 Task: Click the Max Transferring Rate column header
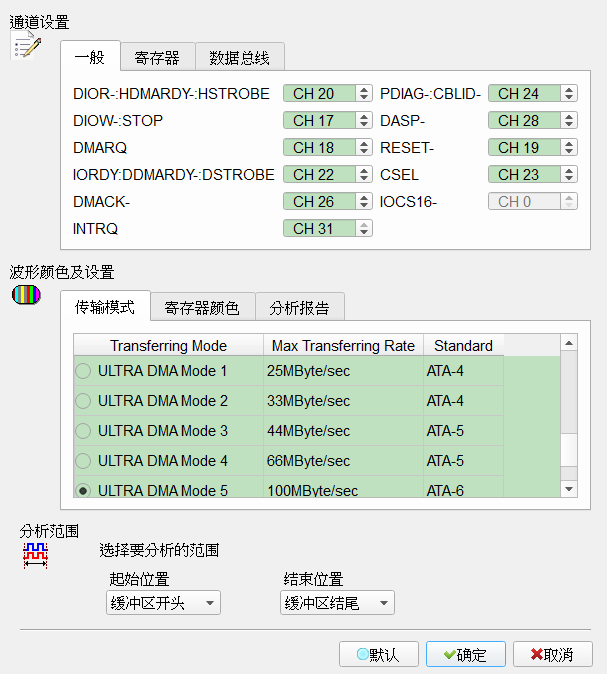pos(343,345)
